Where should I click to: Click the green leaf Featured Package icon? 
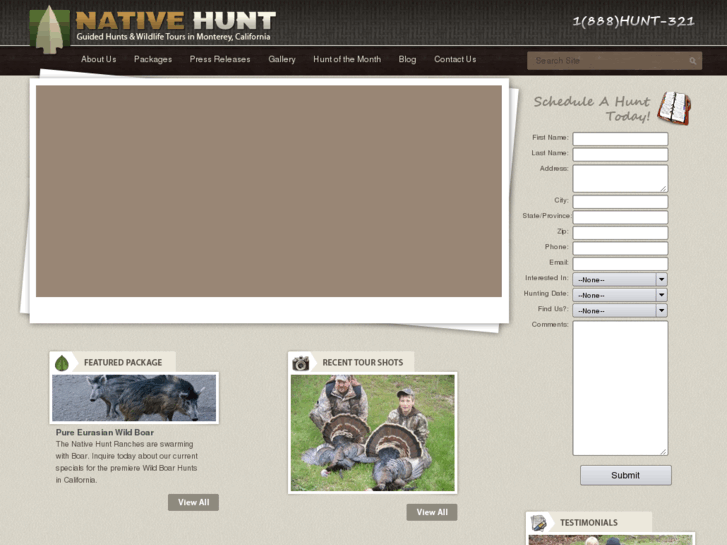tap(62, 363)
